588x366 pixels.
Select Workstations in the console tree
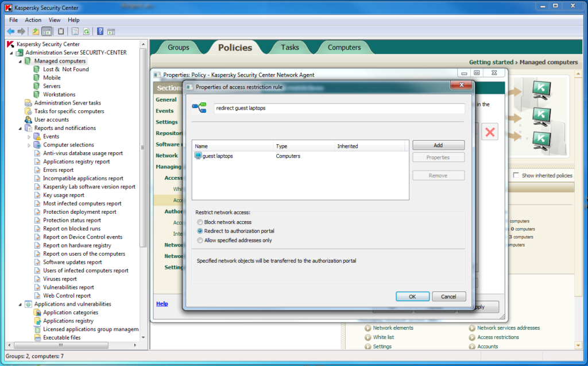[59, 95]
